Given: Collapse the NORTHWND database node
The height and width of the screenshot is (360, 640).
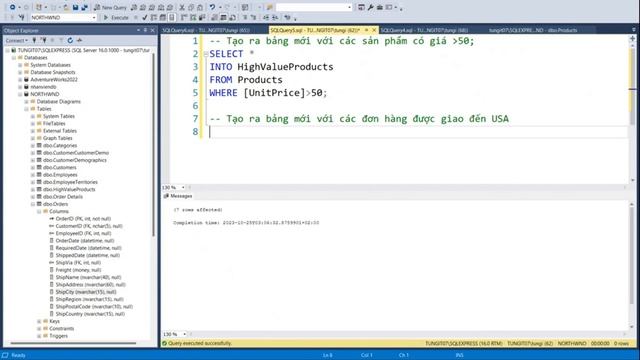Looking at the screenshot, I should (x=20, y=94).
